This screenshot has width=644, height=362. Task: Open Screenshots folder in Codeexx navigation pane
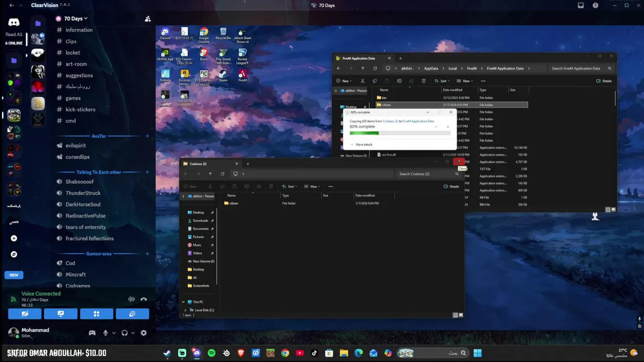tap(201, 286)
